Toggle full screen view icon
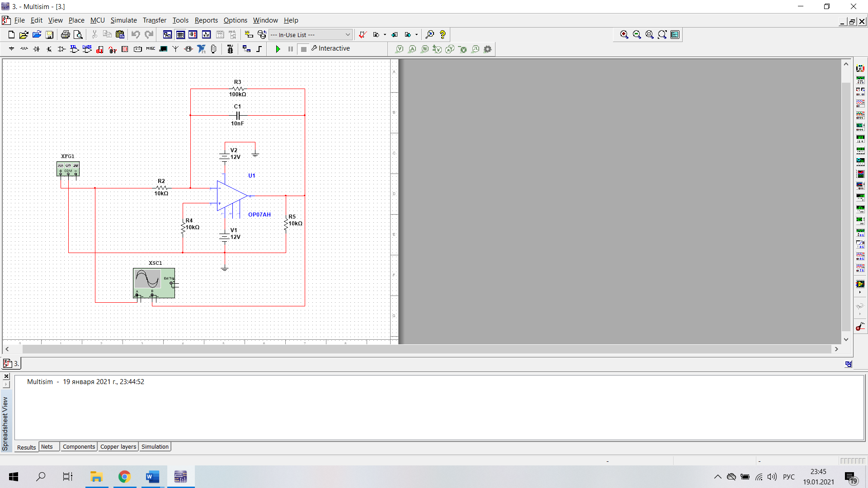 [x=675, y=34]
